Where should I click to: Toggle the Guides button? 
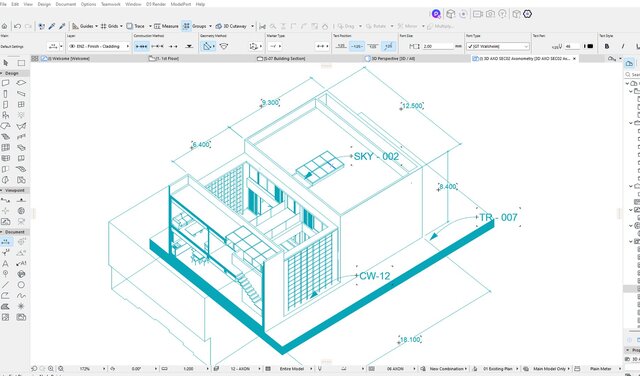83,26
